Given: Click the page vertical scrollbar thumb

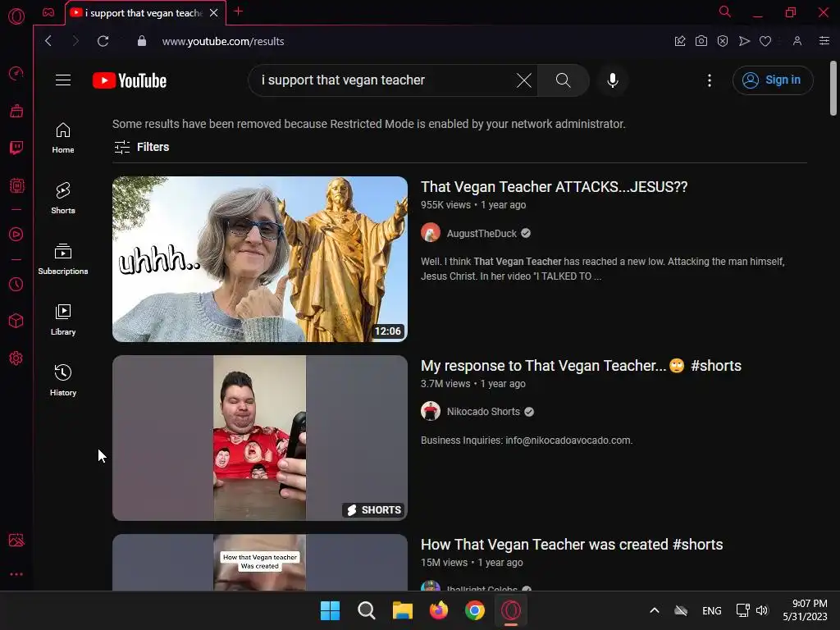Looking at the screenshot, I should click(833, 89).
